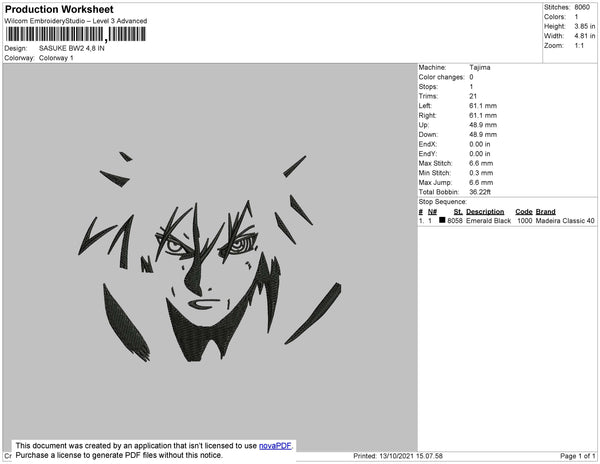Click the 'Brand' column header

pos(545,212)
